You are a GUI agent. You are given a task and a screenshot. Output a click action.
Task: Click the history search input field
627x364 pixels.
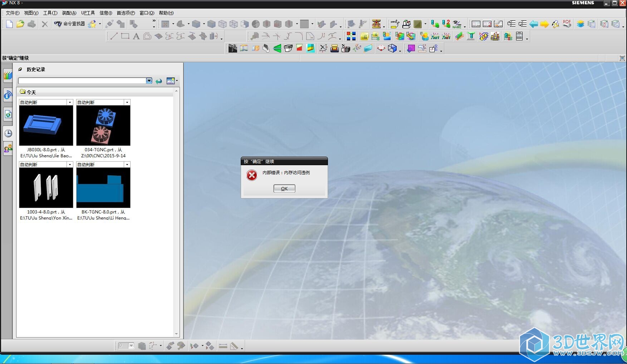(82, 81)
